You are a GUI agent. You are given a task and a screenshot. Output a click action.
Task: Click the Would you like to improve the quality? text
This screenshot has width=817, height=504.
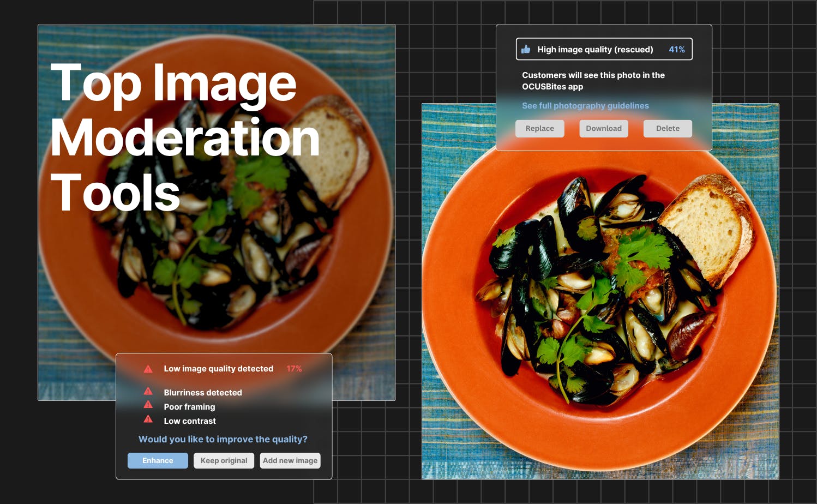[x=223, y=439]
